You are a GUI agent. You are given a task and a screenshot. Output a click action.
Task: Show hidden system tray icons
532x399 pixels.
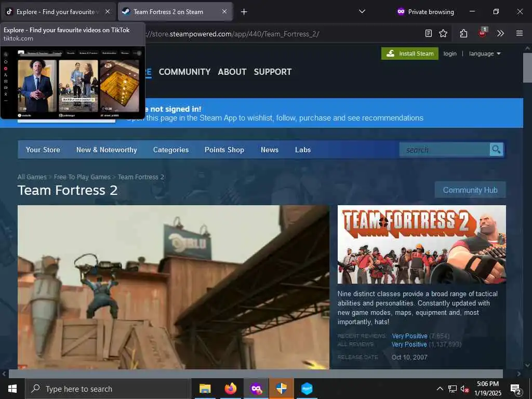pos(440,389)
